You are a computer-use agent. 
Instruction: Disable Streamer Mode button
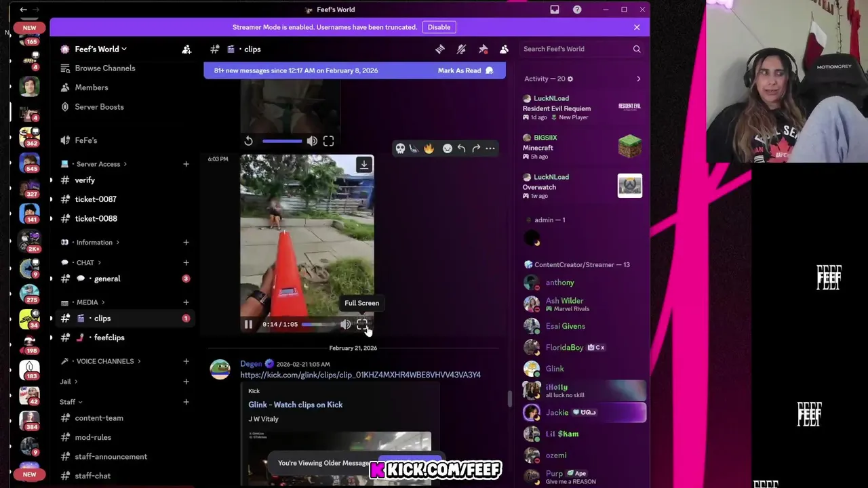[439, 27]
